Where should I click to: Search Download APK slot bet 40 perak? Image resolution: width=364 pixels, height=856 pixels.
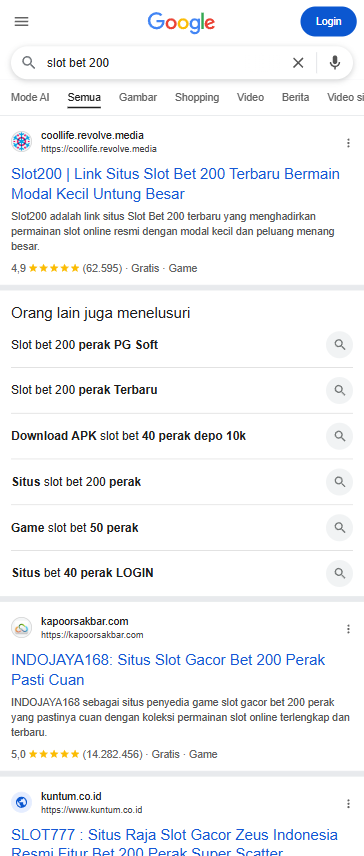(x=128, y=436)
